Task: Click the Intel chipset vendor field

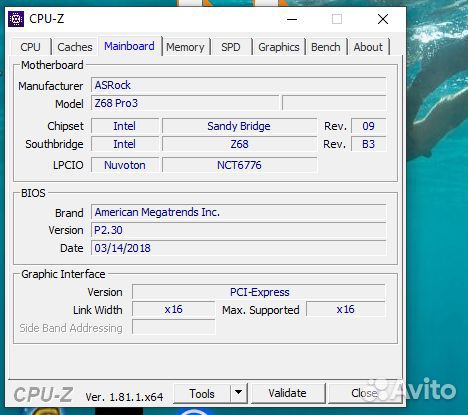Action: click(125, 126)
